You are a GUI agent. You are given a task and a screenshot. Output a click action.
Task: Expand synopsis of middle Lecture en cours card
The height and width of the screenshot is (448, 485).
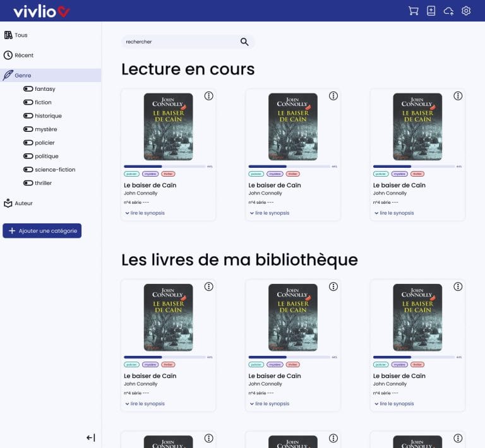tap(270, 213)
